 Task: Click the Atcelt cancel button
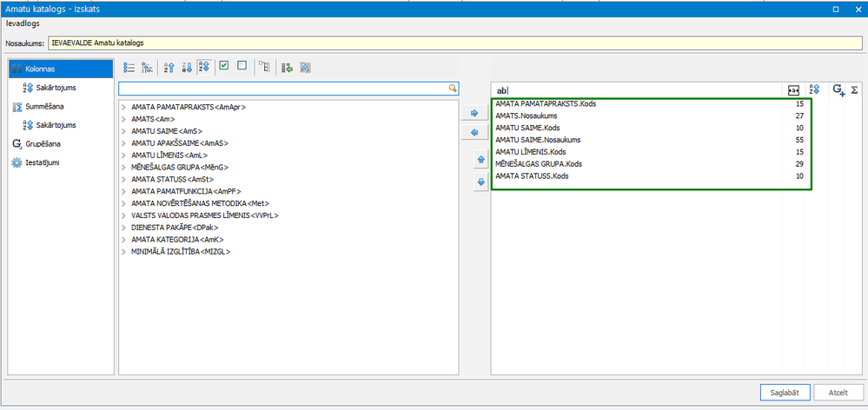tap(838, 393)
